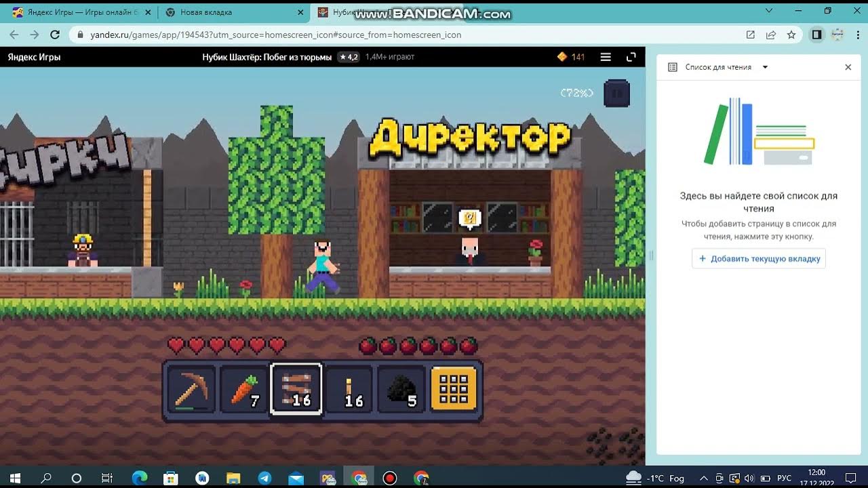Screen dimensions: 868x488
Task: Switch to the Новая вкладка tab
Action: click(234, 12)
